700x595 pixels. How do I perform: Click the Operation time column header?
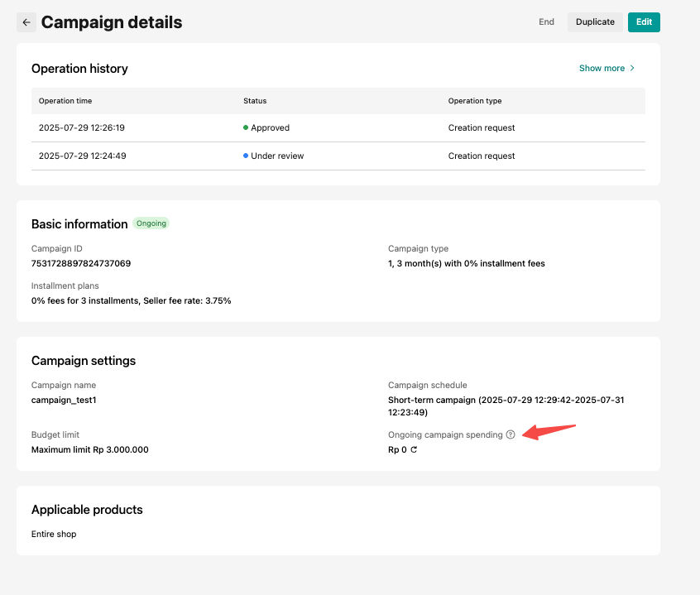coord(65,101)
